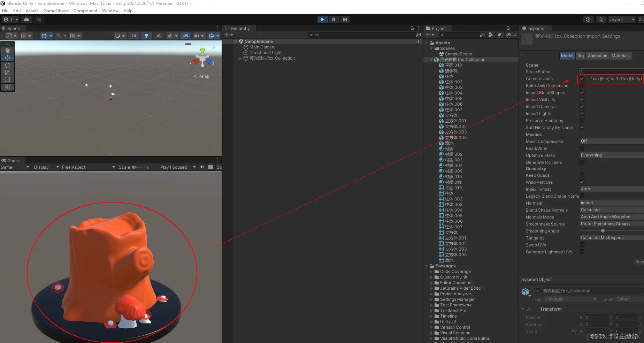Open the Play Focused dropdown

178,167
